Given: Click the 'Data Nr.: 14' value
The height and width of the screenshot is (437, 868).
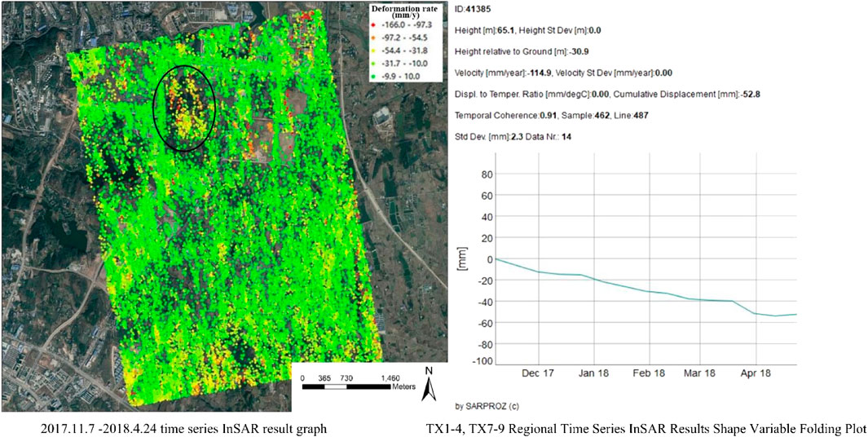Looking at the screenshot, I should pyautogui.click(x=547, y=137).
